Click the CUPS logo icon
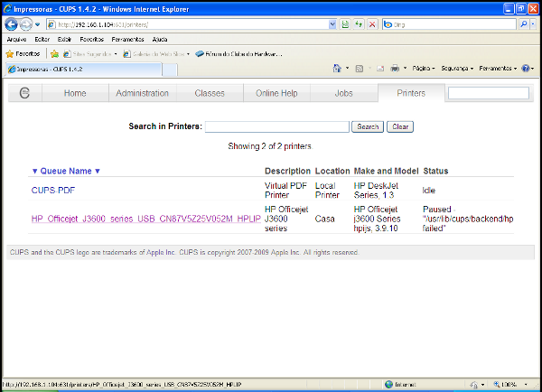The height and width of the screenshot is (392, 542). pyautogui.click(x=24, y=93)
